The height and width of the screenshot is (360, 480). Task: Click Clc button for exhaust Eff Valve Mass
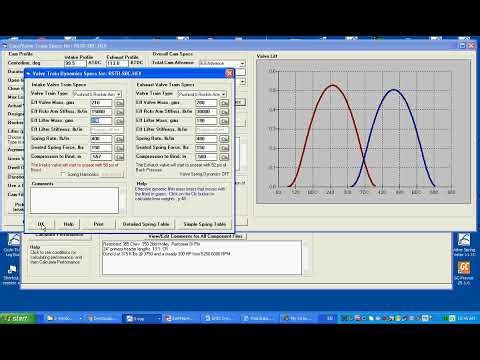[224, 103]
